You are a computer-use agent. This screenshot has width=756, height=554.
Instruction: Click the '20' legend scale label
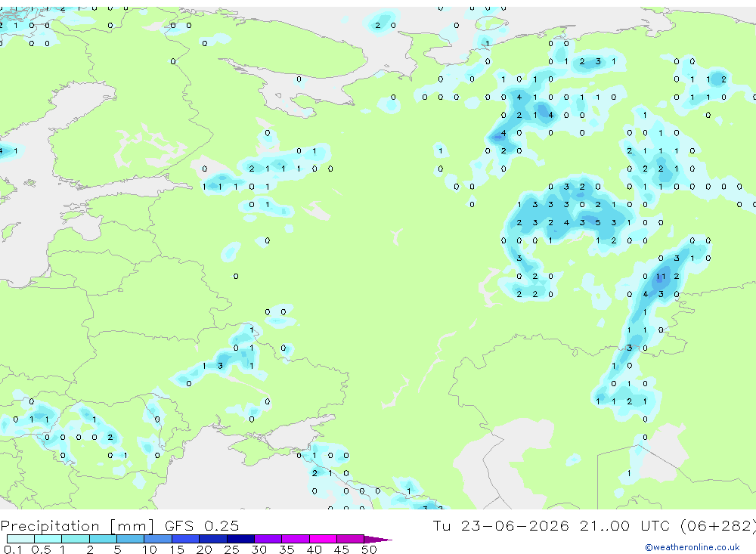(x=204, y=549)
